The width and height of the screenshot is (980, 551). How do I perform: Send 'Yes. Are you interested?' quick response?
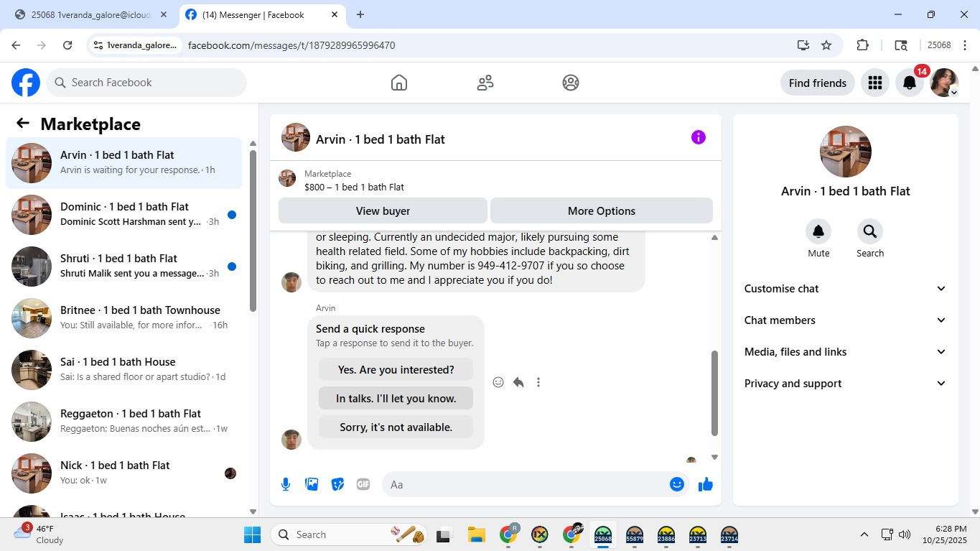[396, 370]
